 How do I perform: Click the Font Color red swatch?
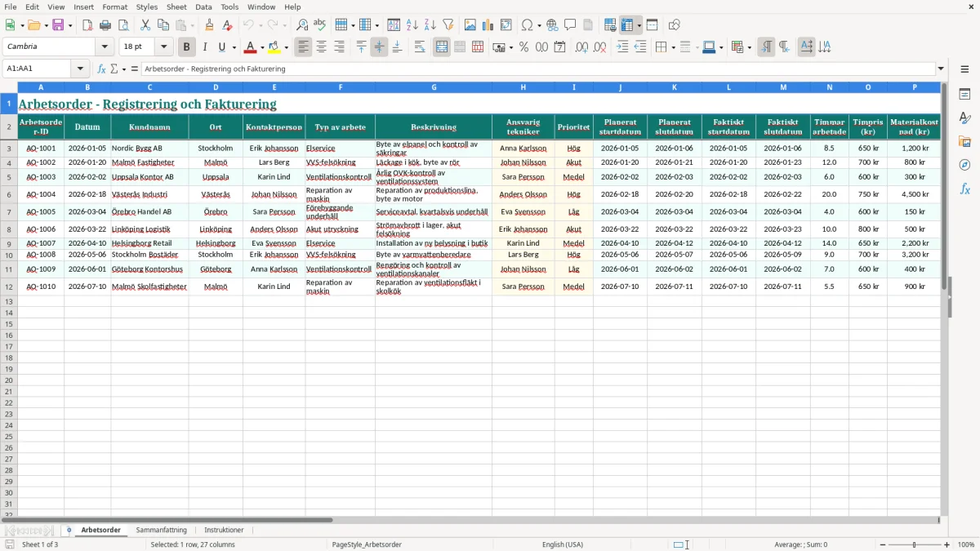point(251,47)
